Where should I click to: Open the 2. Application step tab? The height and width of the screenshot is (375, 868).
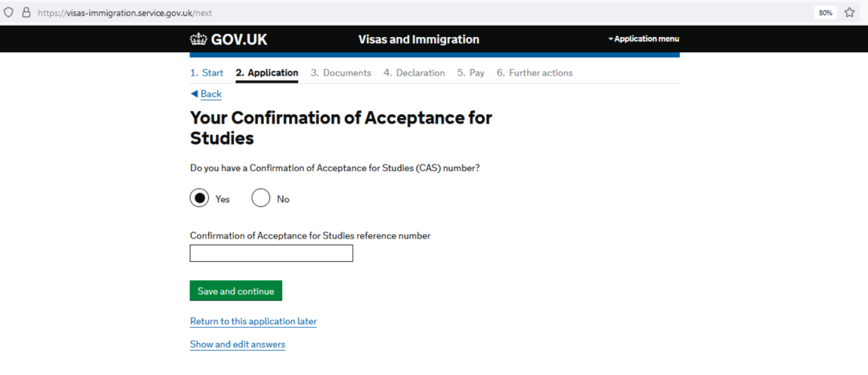click(267, 73)
